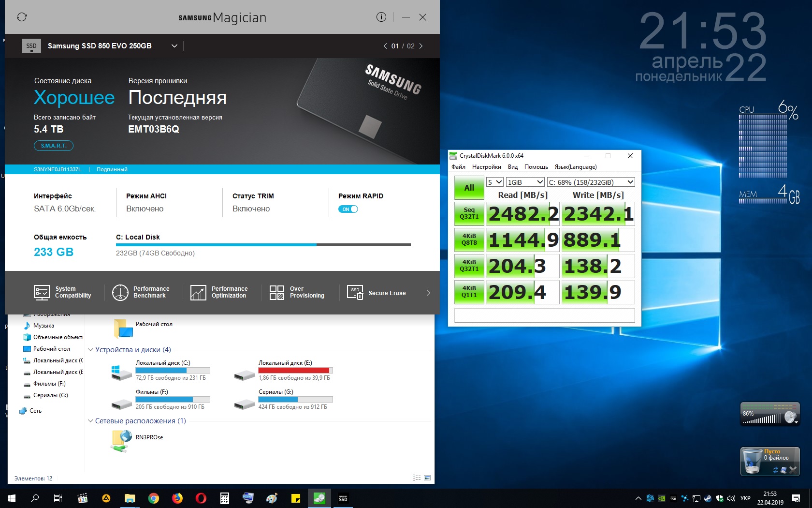Click the volume icon in system tray

pyautogui.click(x=731, y=498)
